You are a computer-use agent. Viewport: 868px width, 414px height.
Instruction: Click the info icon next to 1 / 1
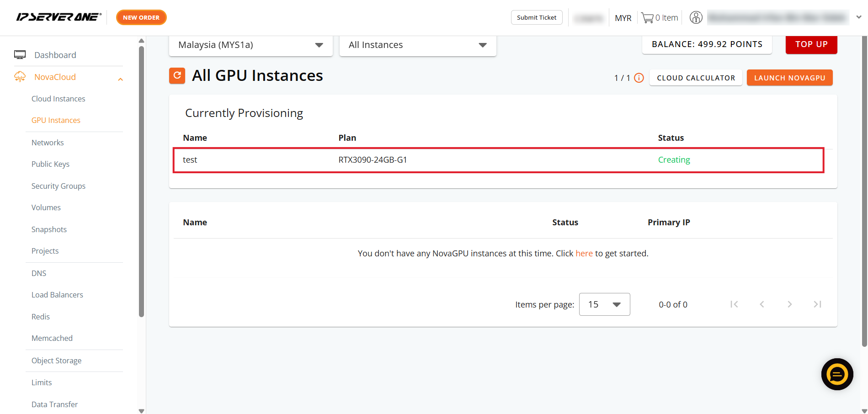[639, 78]
